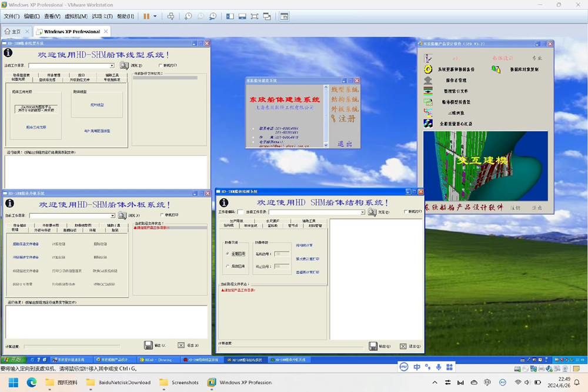588x392 pixels.
Task: Click VMware enter full screen icon
Action: [255, 16]
